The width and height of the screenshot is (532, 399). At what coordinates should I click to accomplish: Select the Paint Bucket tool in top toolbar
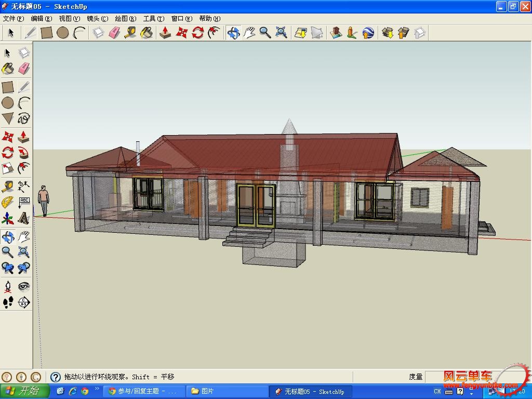coord(147,33)
